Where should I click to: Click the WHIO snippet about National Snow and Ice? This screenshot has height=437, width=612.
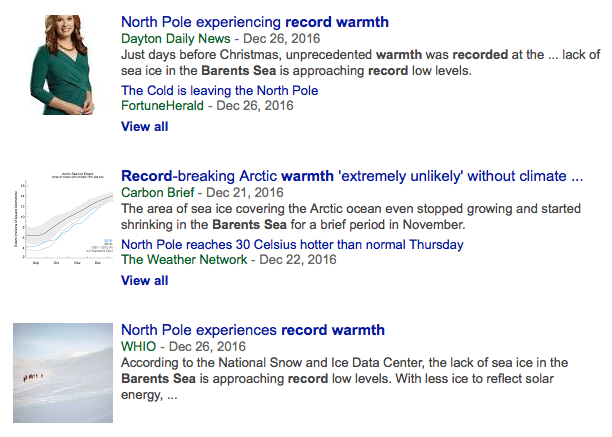[x=345, y=378]
